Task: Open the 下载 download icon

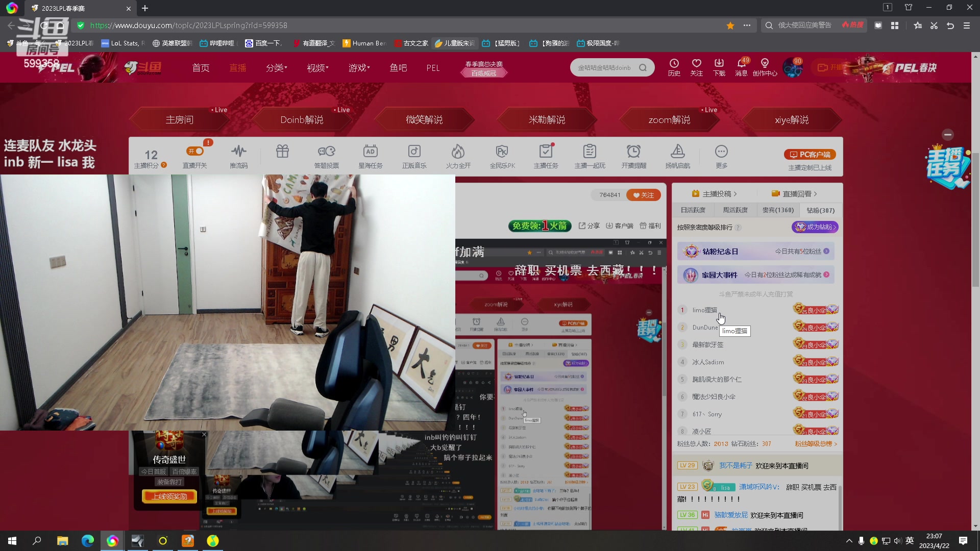Action: (x=719, y=67)
